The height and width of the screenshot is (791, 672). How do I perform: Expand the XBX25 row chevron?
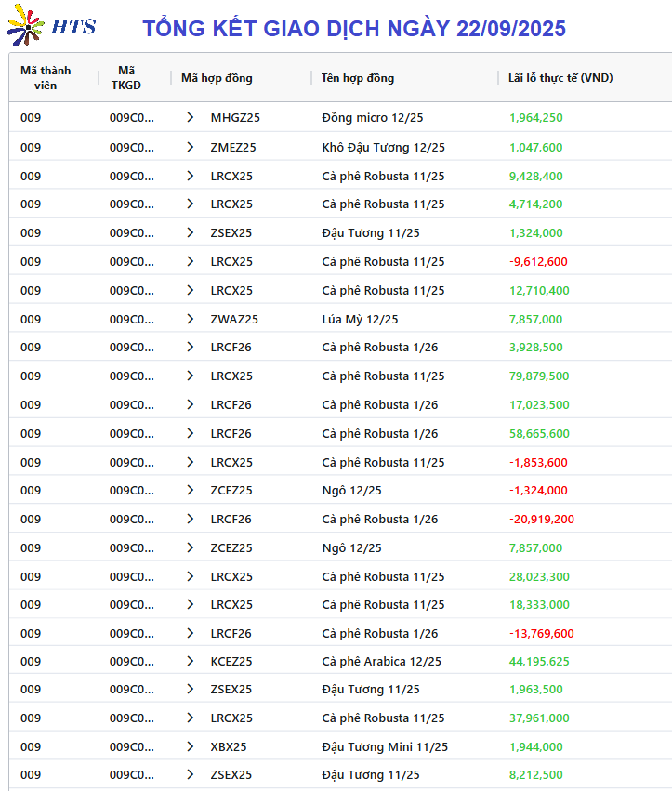(191, 747)
